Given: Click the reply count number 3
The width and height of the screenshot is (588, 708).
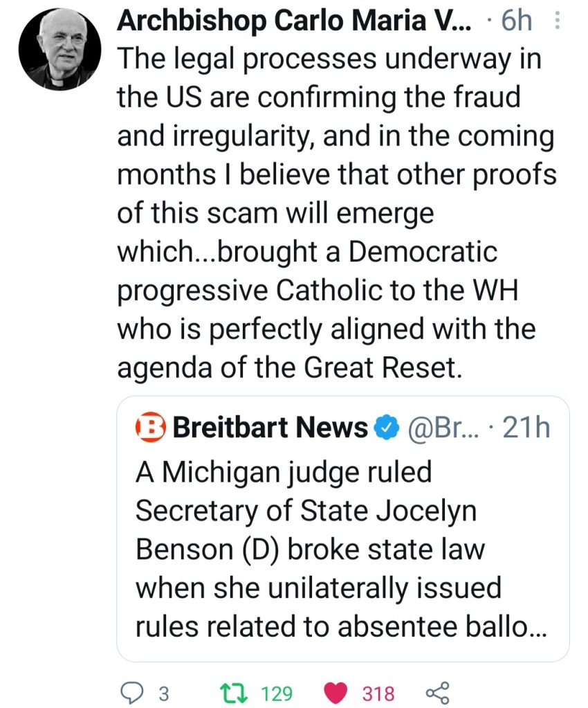Looking at the screenshot, I should coord(164,693).
